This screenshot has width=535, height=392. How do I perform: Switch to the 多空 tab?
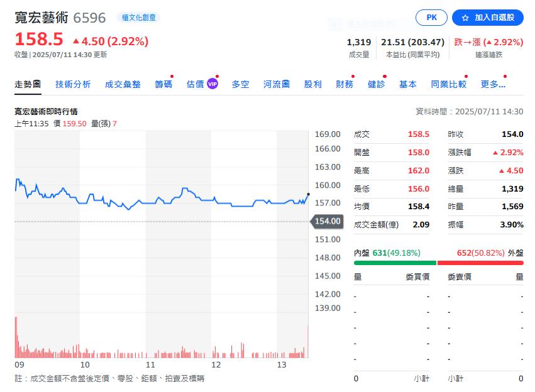tap(240, 84)
